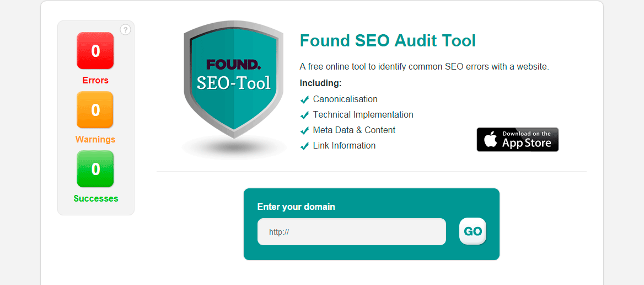
Task: Click the checkmark beside Meta Data & Content
Action: point(304,131)
